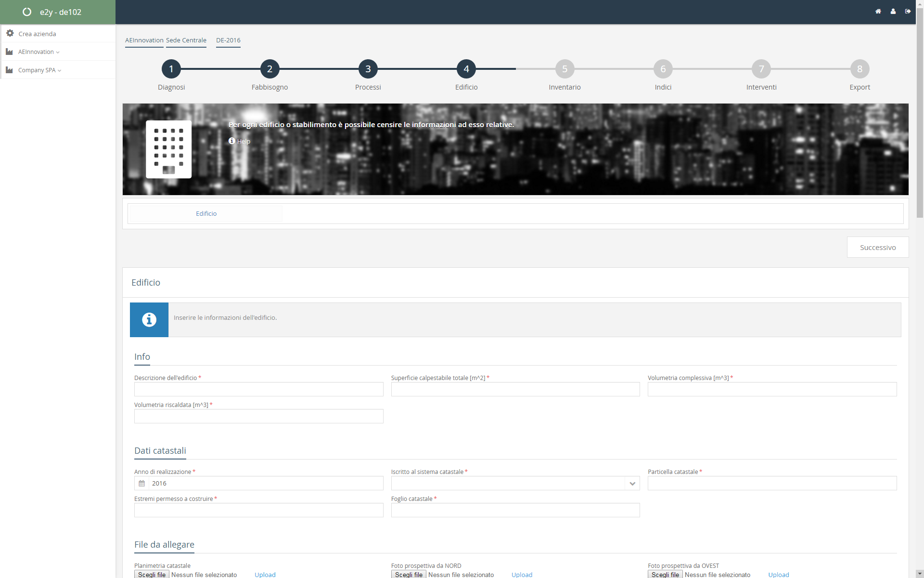The height and width of the screenshot is (578, 924).
Task: Click AEInnovation breadcrumb link
Action: point(144,40)
